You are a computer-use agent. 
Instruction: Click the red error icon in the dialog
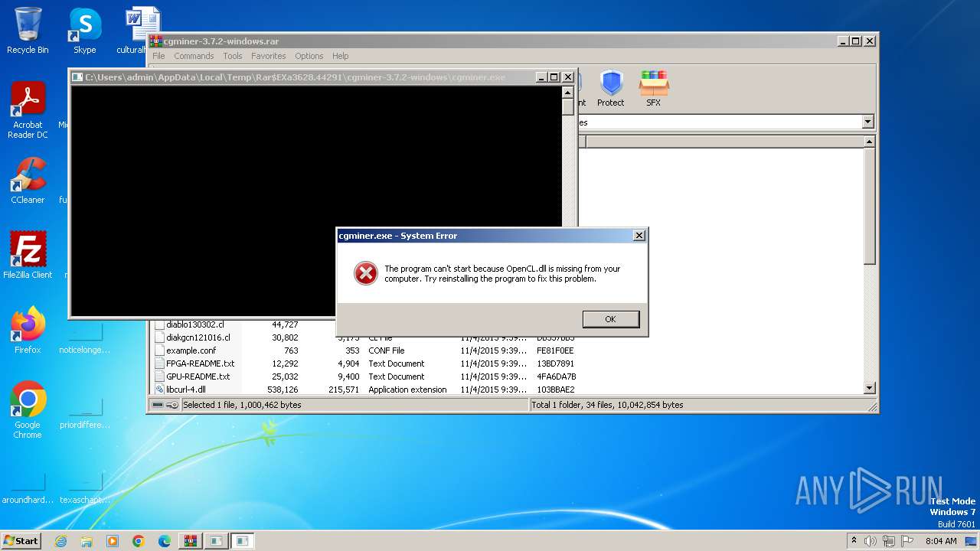pyautogui.click(x=366, y=273)
